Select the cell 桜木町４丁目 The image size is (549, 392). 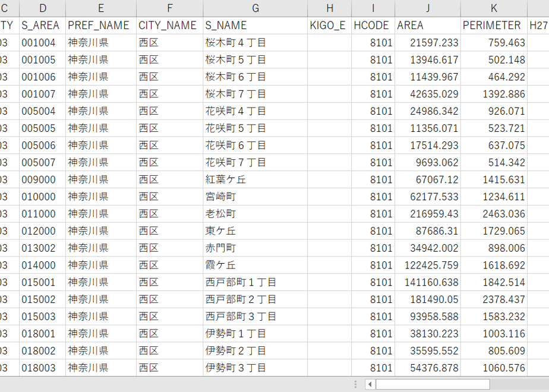(255, 43)
